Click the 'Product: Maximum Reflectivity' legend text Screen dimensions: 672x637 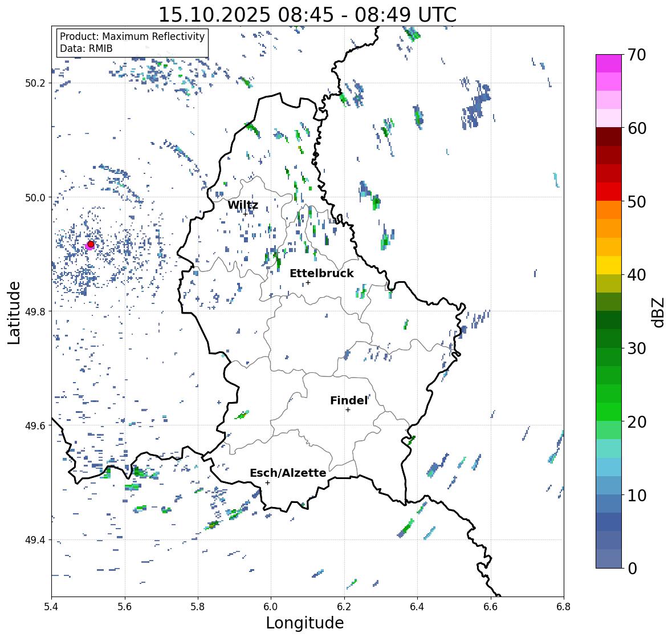pyautogui.click(x=132, y=36)
